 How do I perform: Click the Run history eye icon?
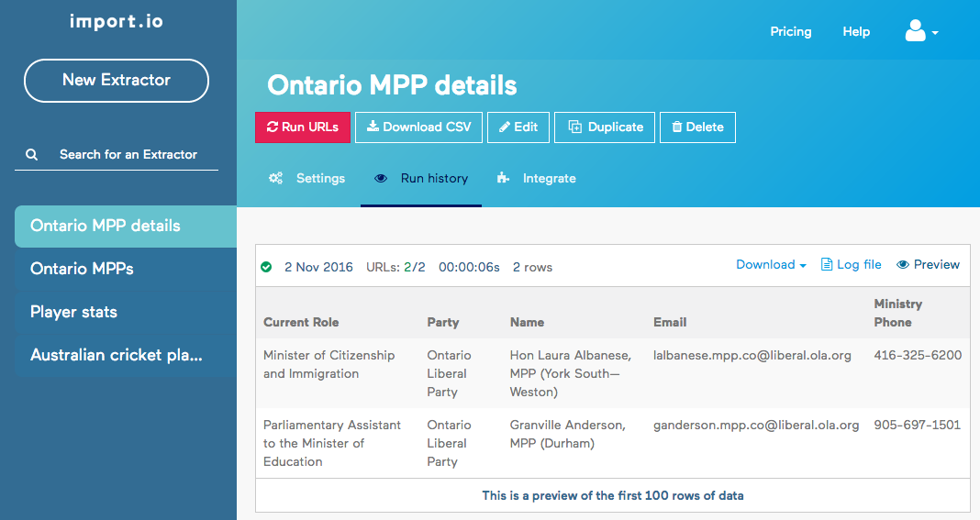click(381, 178)
